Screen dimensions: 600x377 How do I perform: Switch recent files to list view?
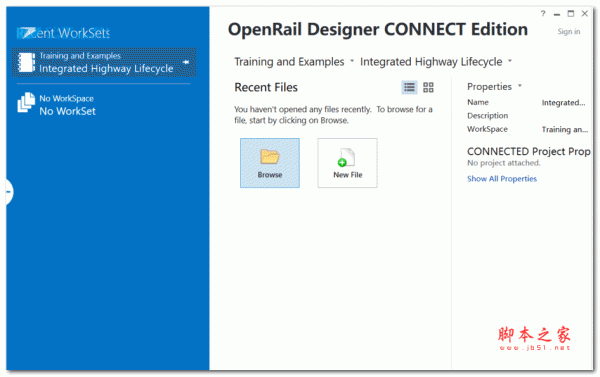pyautogui.click(x=409, y=88)
